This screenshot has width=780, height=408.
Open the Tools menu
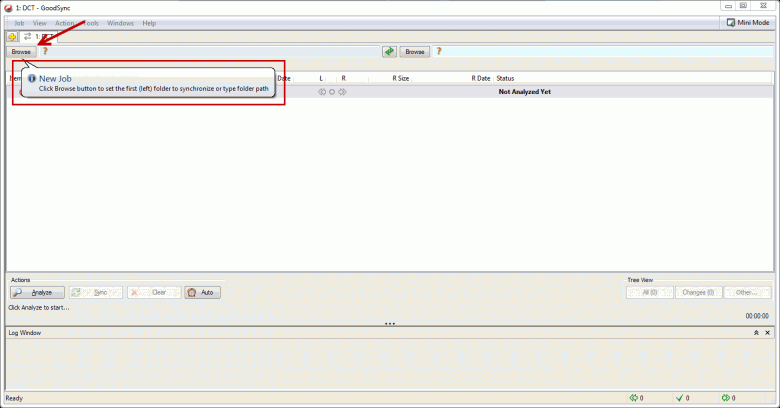click(x=91, y=23)
